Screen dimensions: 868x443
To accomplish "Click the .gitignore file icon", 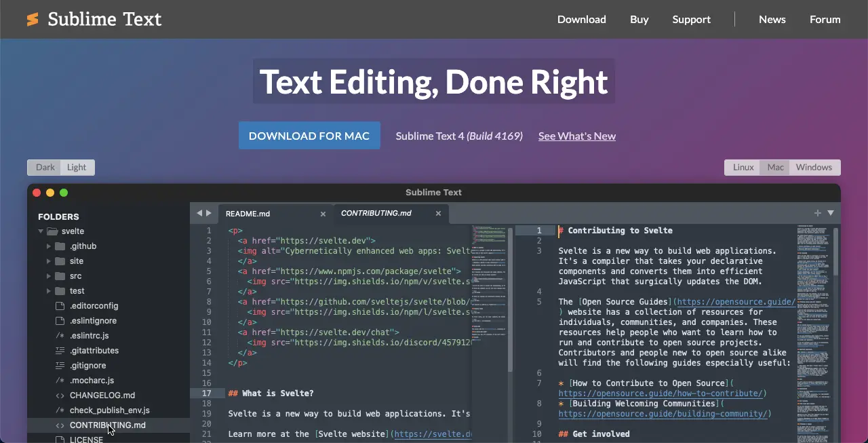I will click(60, 366).
